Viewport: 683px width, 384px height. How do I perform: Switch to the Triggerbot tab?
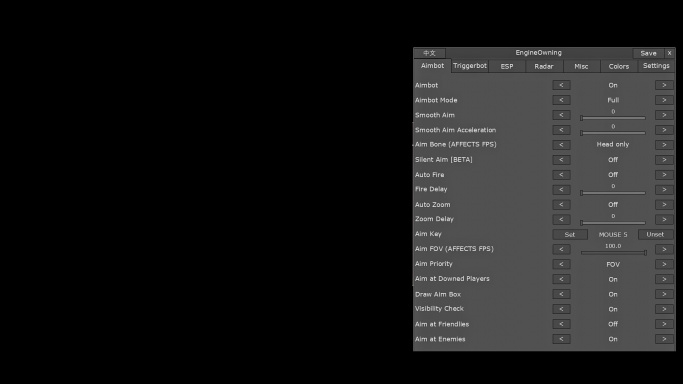coord(470,66)
